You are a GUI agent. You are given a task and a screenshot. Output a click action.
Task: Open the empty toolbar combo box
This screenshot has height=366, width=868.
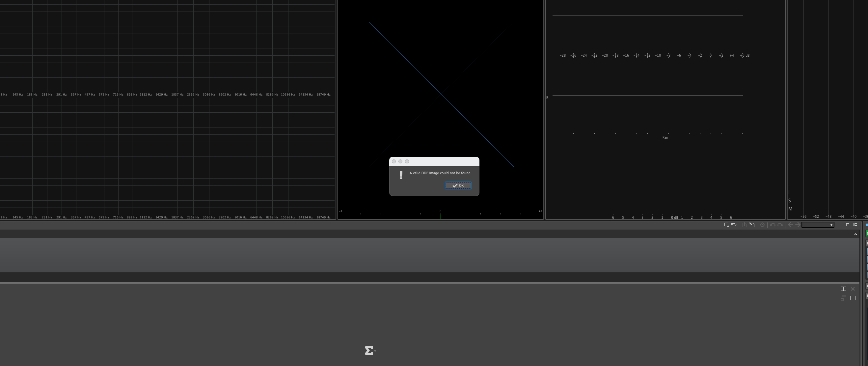coord(818,225)
